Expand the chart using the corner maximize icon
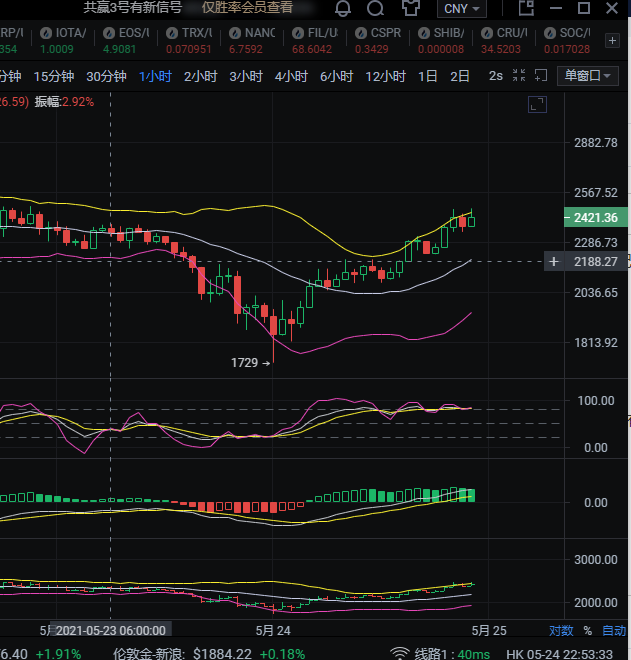 coord(537,105)
